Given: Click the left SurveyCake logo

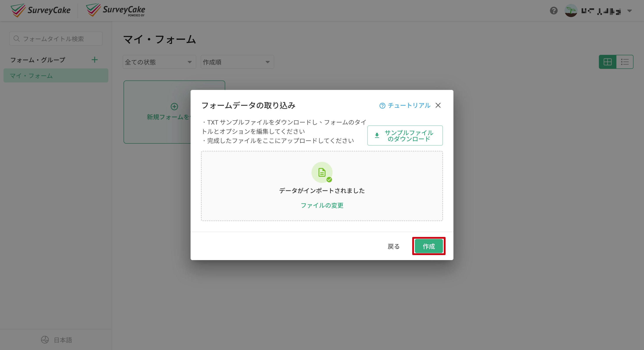Looking at the screenshot, I should coord(41,10).
